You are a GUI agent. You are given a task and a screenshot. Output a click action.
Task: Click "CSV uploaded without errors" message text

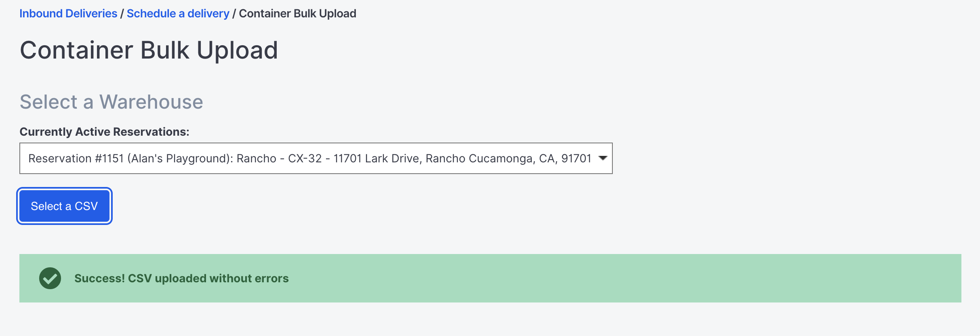point(208,278)
